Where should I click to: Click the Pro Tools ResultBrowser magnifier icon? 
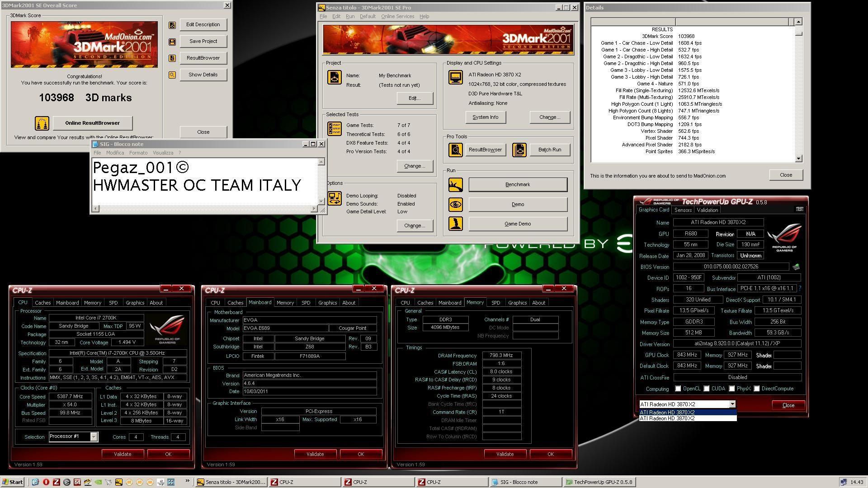pos(456,150)
